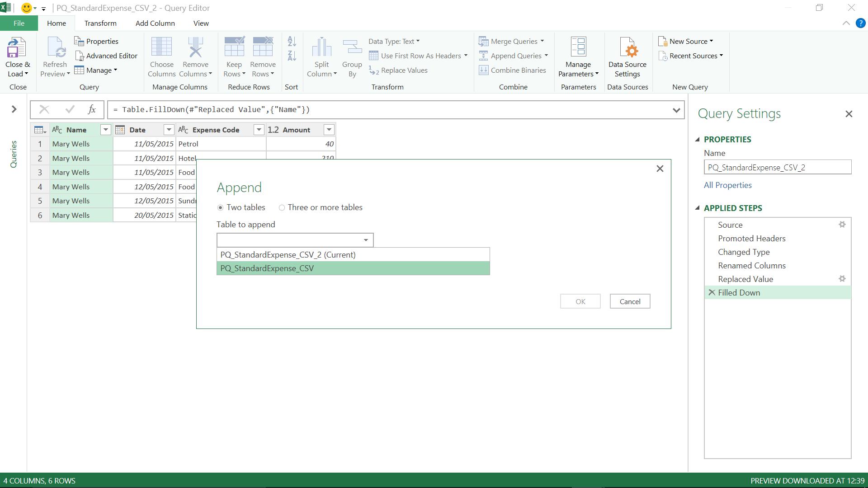Image resolution: width=868 pixels, height=488 pixels.
Task: Click the Remove Columns icon
Action: pos(195,47)
